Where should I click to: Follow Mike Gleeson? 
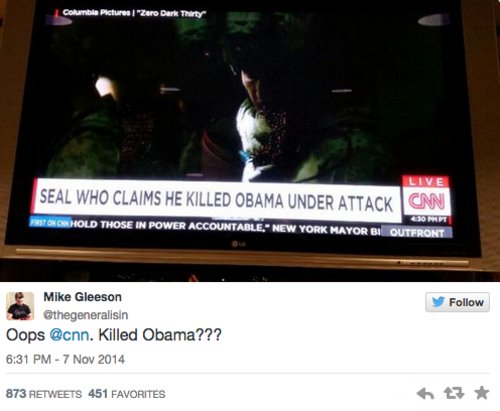point(457,302)
